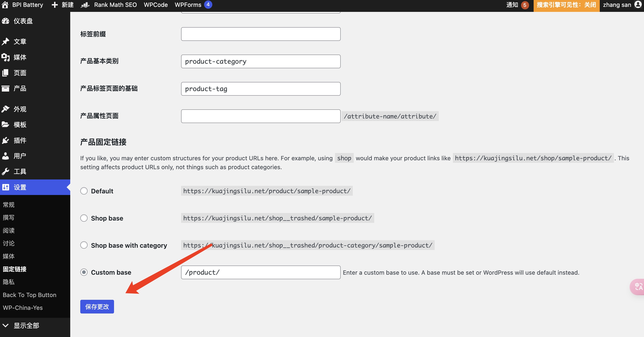Click the 通知 admin bar item
The image size is (644, 337).
click(512, 5)
